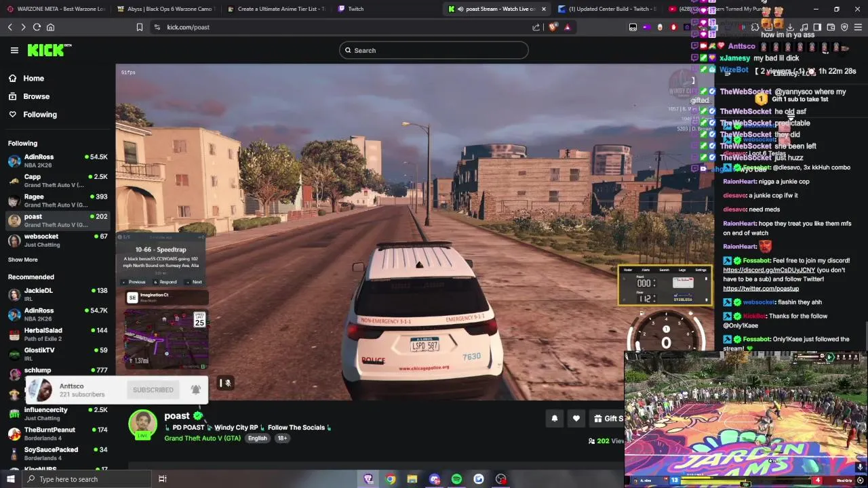Open the Brave Shields lion icon
Screen dimensions: 868x488
point(553,27)
